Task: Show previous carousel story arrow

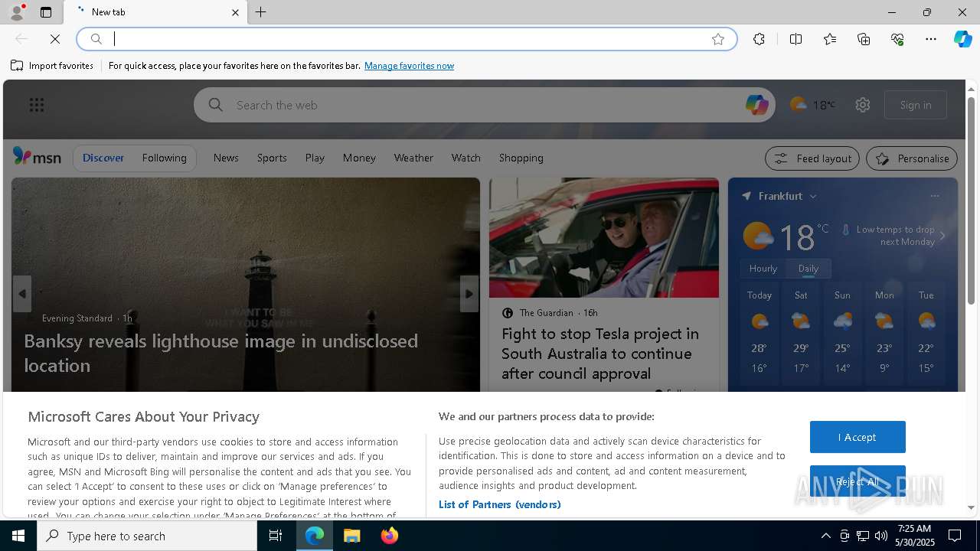Action: click(22, 294)
